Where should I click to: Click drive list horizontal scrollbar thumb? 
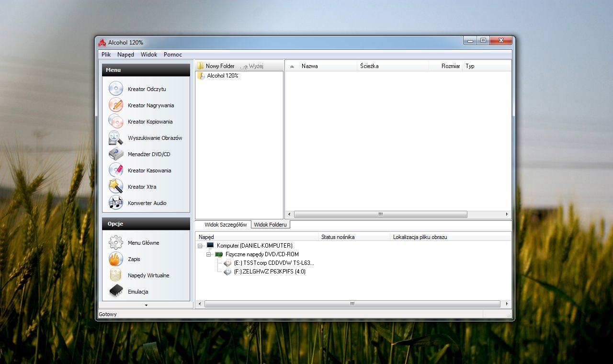point(352,304)
